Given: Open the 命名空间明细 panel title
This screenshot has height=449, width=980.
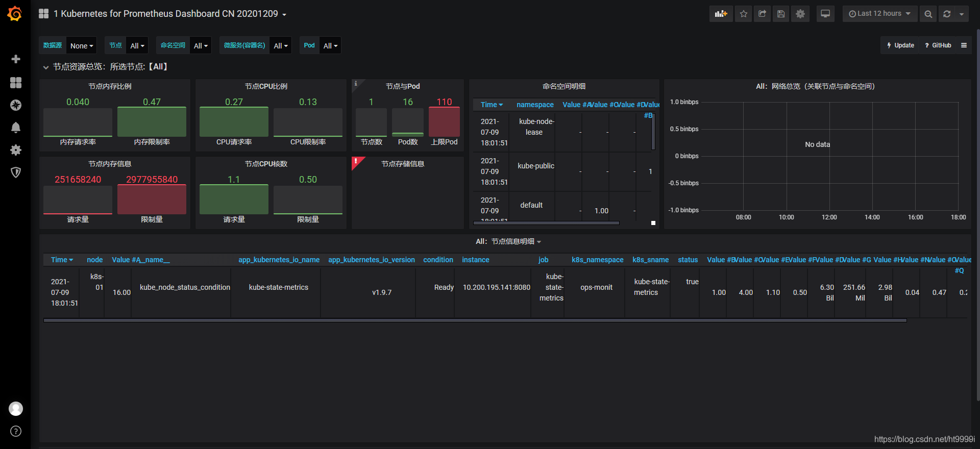Looking at the screenshot, I should coord(564,86).
